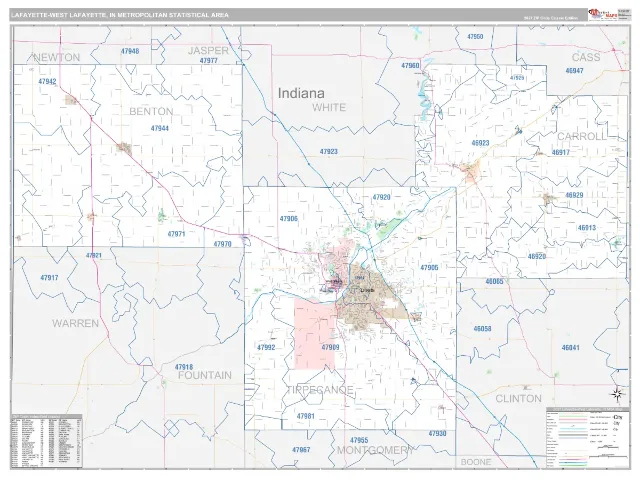Click ZIP code 47917
Screen dimensions: 640x480
[49, 278]
